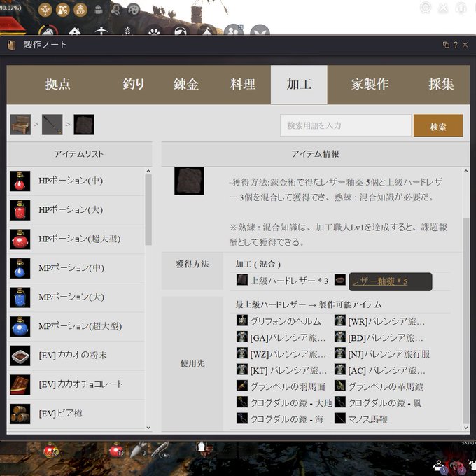The width and height of the screenshot is (476, 476).
Task: Click the HPポーション(中) red potion icon
Action: [x=20, y=181]
